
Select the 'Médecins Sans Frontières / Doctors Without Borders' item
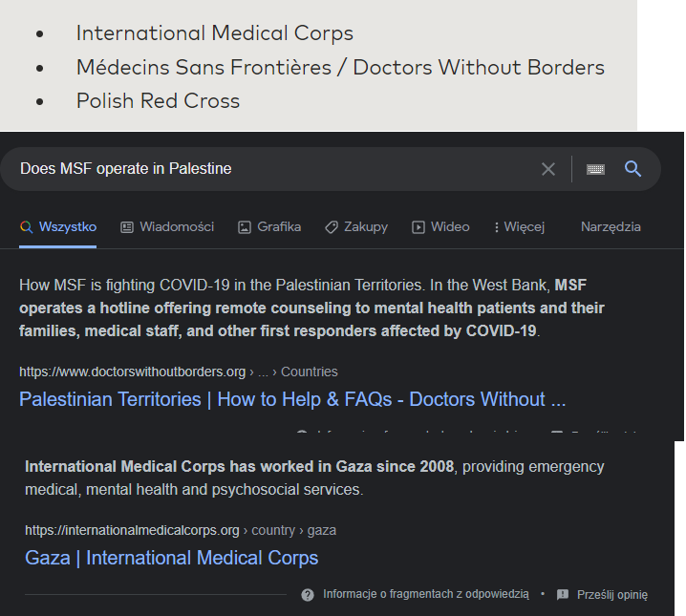(340, 67)
